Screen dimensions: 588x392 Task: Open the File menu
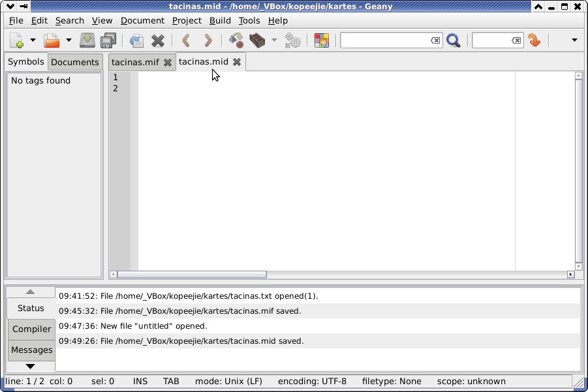coord(16,21)
